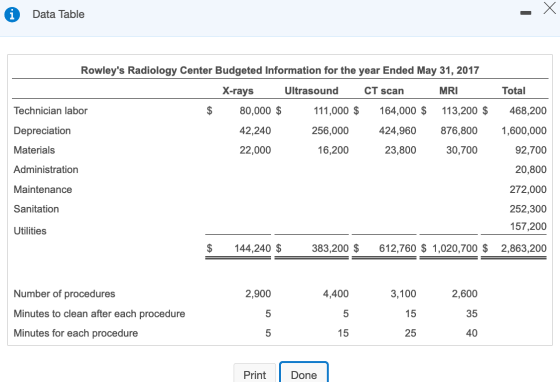
Task: Select the 111,000 Ultrasound technician labor value
Action: pyautogui.click(x=331, y=111)
